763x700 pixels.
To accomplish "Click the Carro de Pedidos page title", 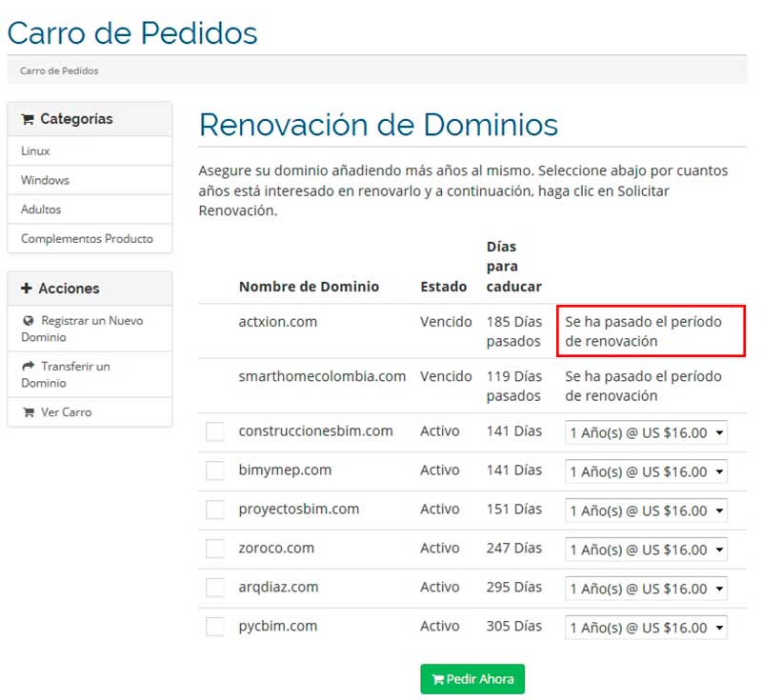I will pos(132,33).
